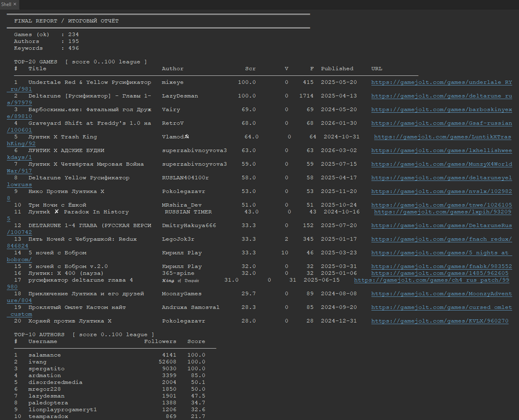Open the gamejolt tnwe link
The width and height of the screenshot is (519, 420).
pyautogui.click(x=442, y=205)
